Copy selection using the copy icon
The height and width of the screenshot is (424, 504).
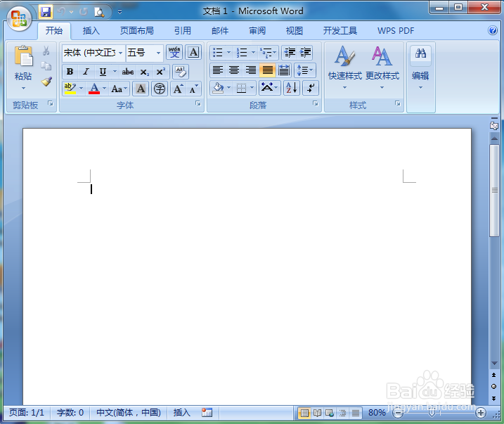pos(46,66)
